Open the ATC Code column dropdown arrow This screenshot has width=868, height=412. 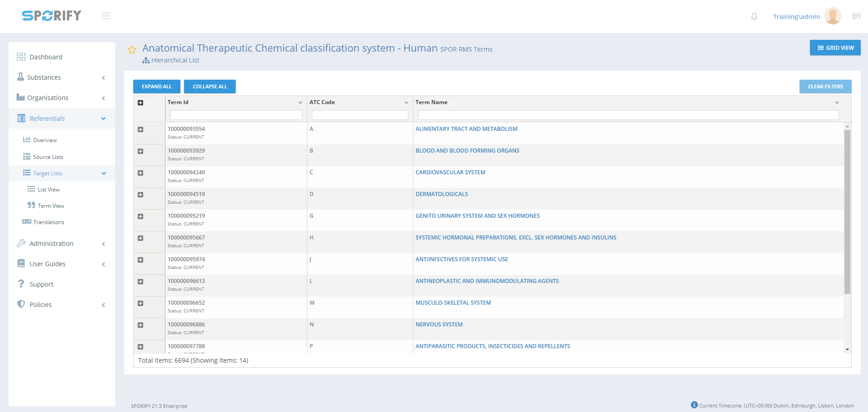406,103
